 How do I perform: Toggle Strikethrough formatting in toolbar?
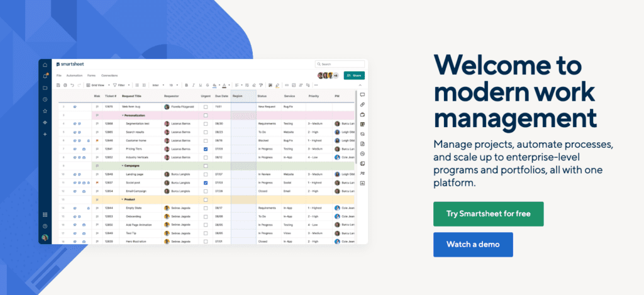tap(208, 85)
